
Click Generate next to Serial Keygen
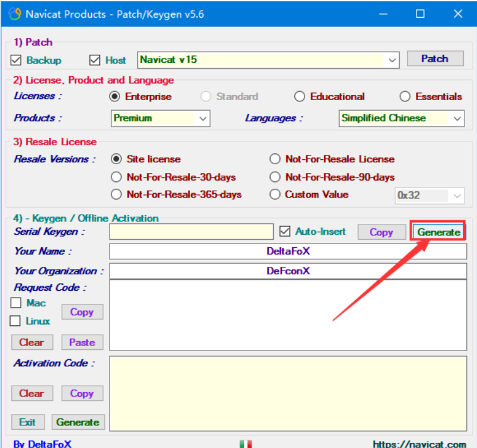point(439,232)
